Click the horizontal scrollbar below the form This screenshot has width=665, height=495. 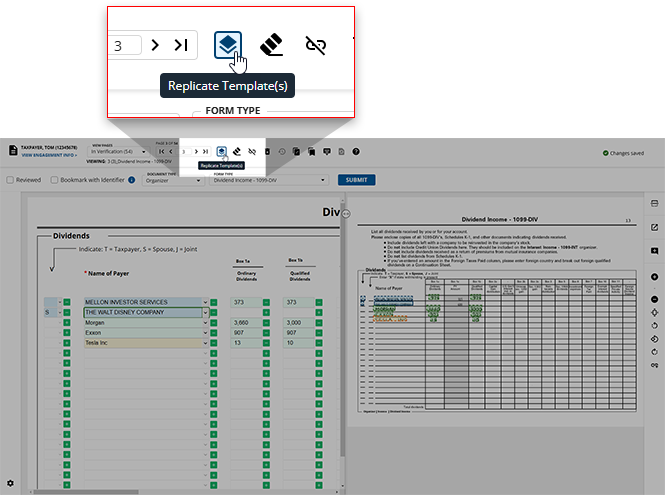(86, 492)
